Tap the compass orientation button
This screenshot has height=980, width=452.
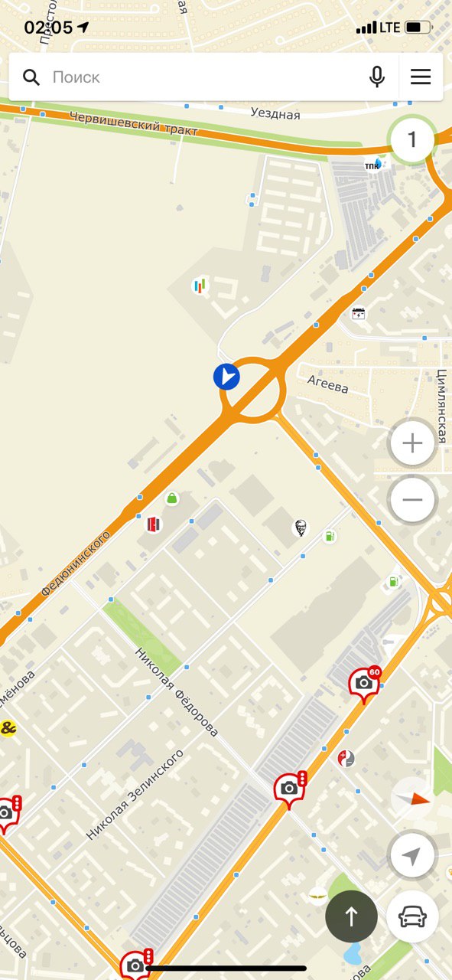coord(412,799)
